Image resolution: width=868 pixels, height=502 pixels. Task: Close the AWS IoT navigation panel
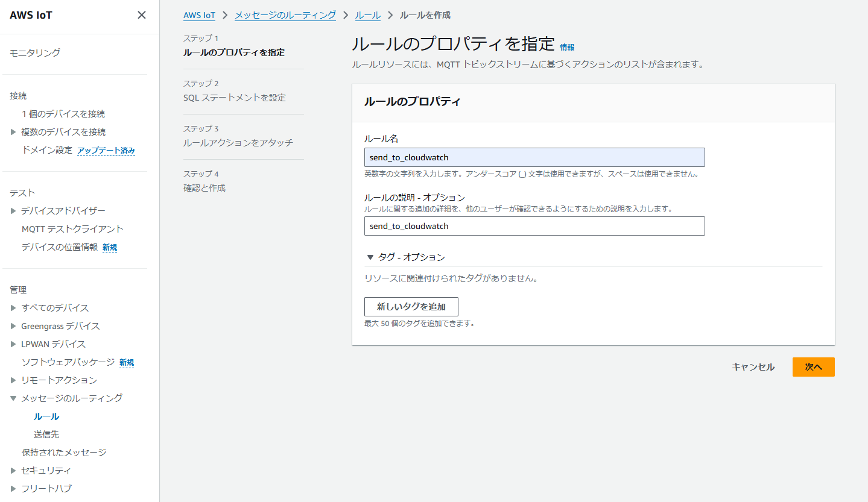tap(142, 15)
